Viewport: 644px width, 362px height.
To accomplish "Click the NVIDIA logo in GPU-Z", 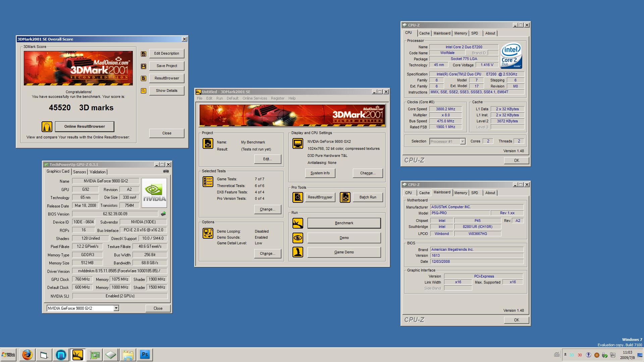I will pyautogui.click(x=154, y=193).
